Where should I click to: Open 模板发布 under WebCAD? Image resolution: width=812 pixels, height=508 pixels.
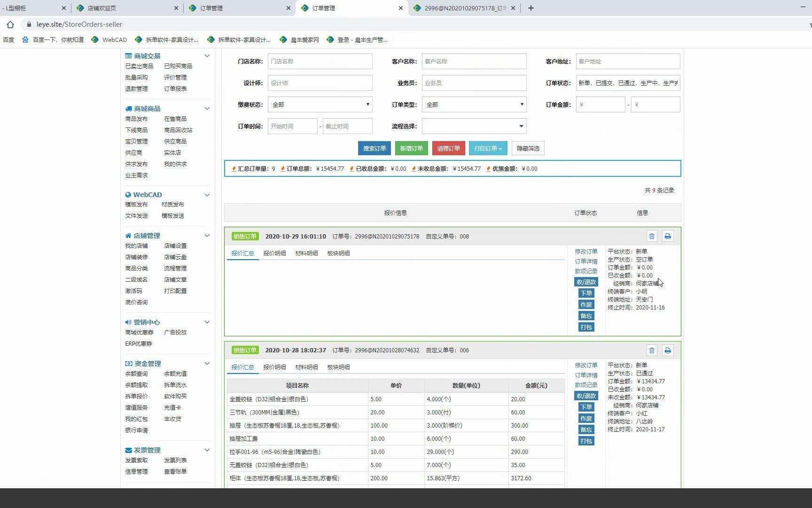pos(136,205)
